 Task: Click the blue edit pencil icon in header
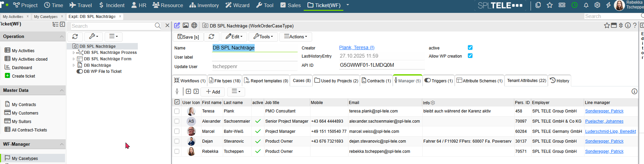pyautogui.click(x=177, y=25)
